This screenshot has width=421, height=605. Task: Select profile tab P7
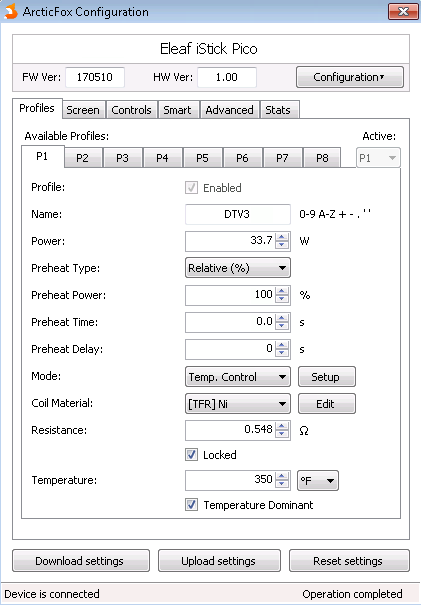282,158
